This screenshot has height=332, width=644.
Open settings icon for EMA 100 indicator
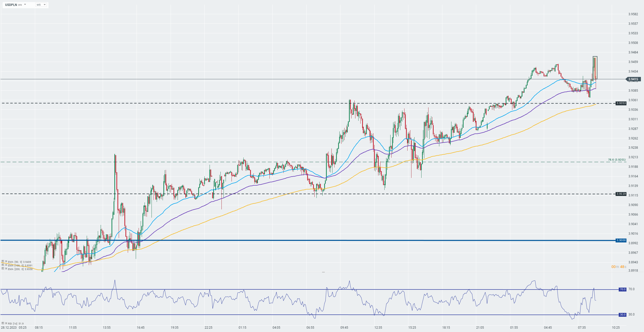tap(3, 265)
